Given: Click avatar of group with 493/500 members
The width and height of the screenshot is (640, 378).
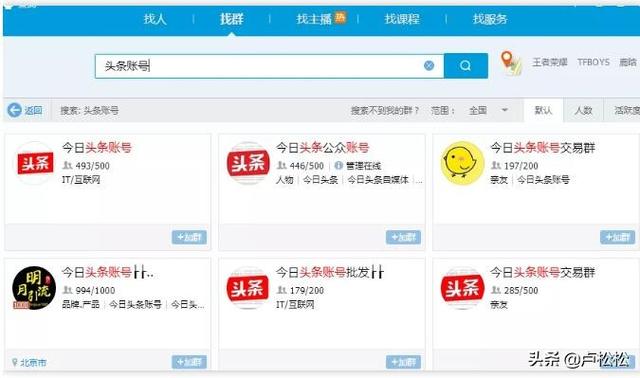Looking at the screenshot, I should [x=35, y=163].
